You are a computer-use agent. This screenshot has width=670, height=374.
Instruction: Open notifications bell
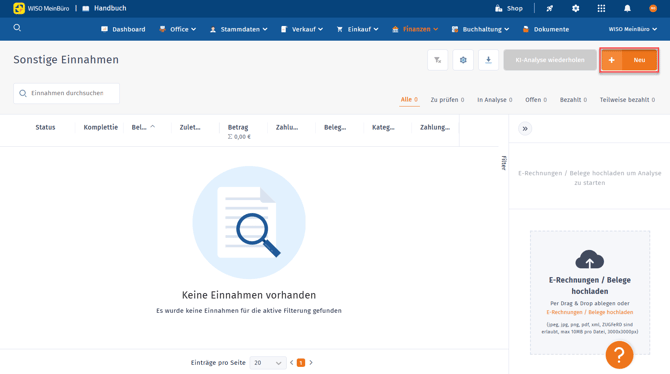point(627,8)
